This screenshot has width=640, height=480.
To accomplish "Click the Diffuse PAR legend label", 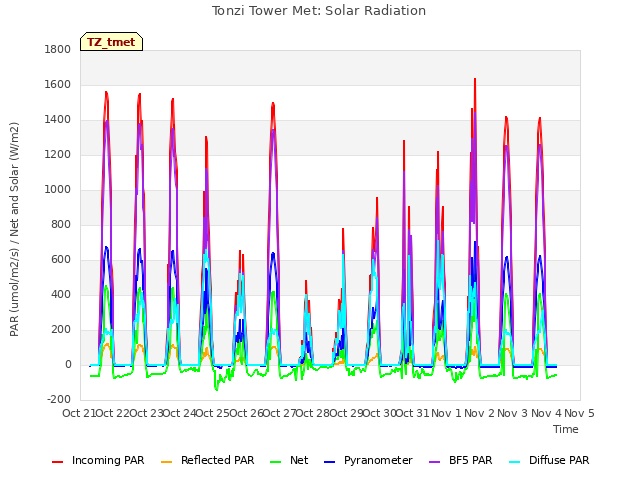I will pos(559,460).
